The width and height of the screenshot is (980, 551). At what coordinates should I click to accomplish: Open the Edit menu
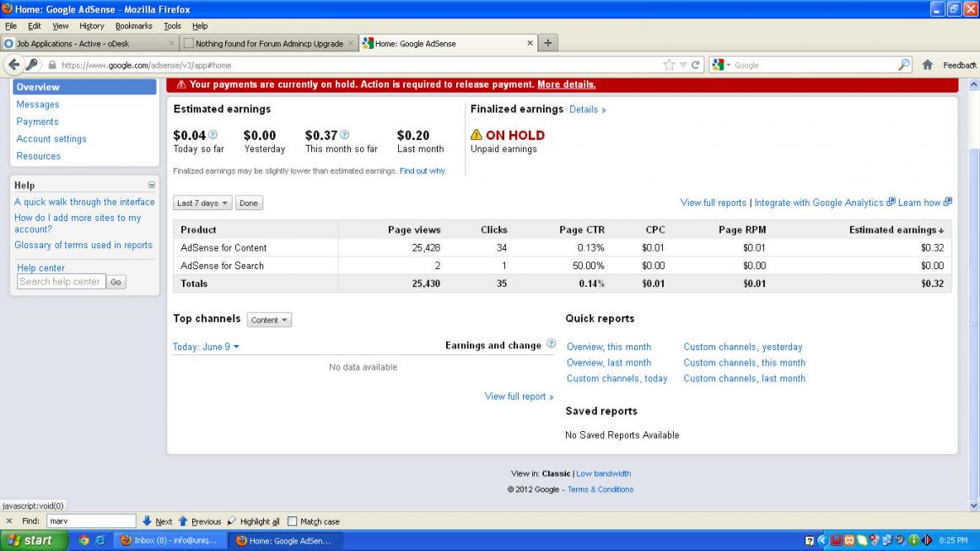pyautogui.click(x=35, y=25)
